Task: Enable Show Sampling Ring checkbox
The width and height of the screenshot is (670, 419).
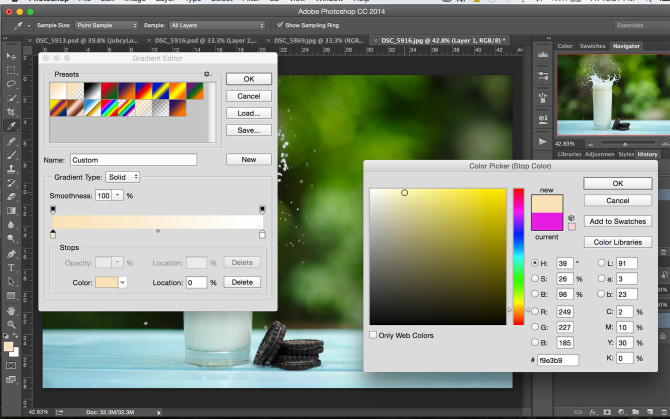Action: 280,25
